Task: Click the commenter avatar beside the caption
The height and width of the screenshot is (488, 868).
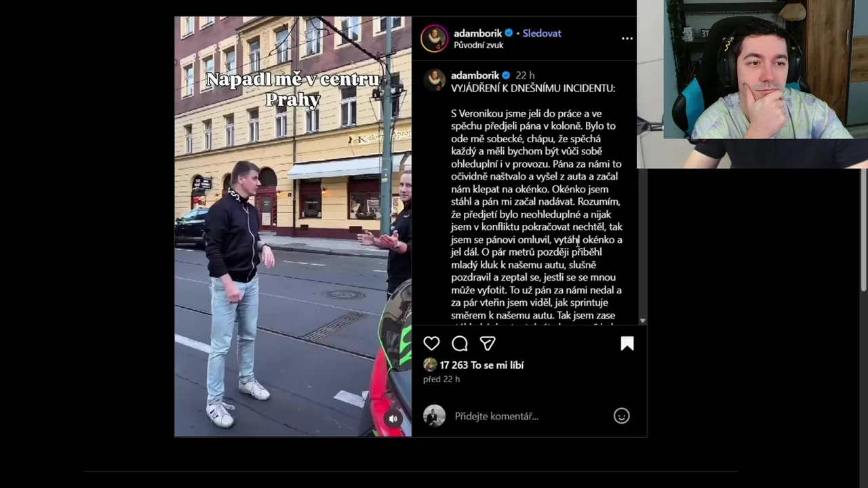Action: pyautogui.click(x=434, y=80)
